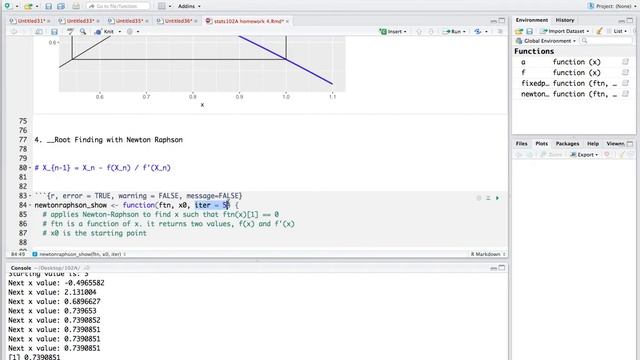Open the new file type dropdown arrow
640x360 pixels.
click(x=17, y=7)
